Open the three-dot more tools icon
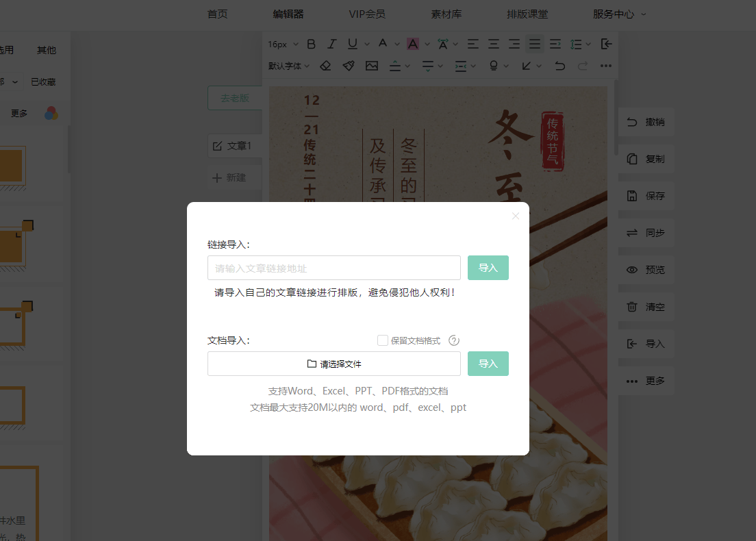This screenshot has height=541, width=756. pos(605,66)
